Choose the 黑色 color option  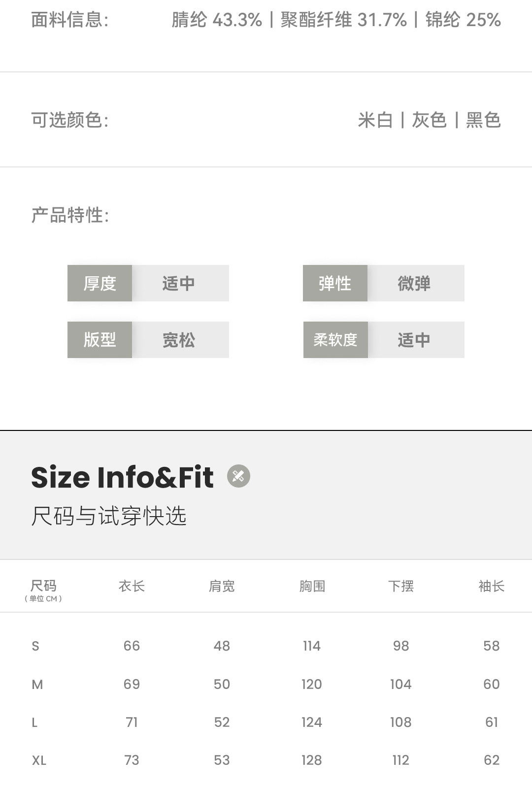coord(483,120)
